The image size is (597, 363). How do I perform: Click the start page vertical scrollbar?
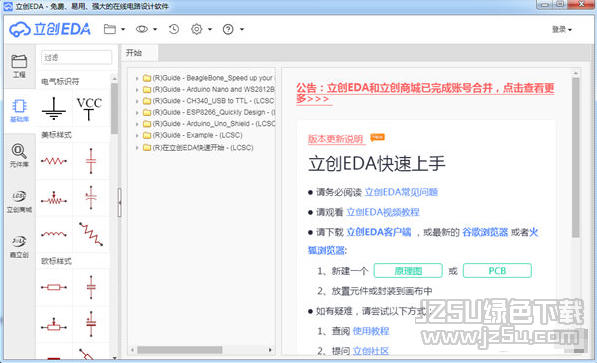pyautogui.click(x=576, y=158)
